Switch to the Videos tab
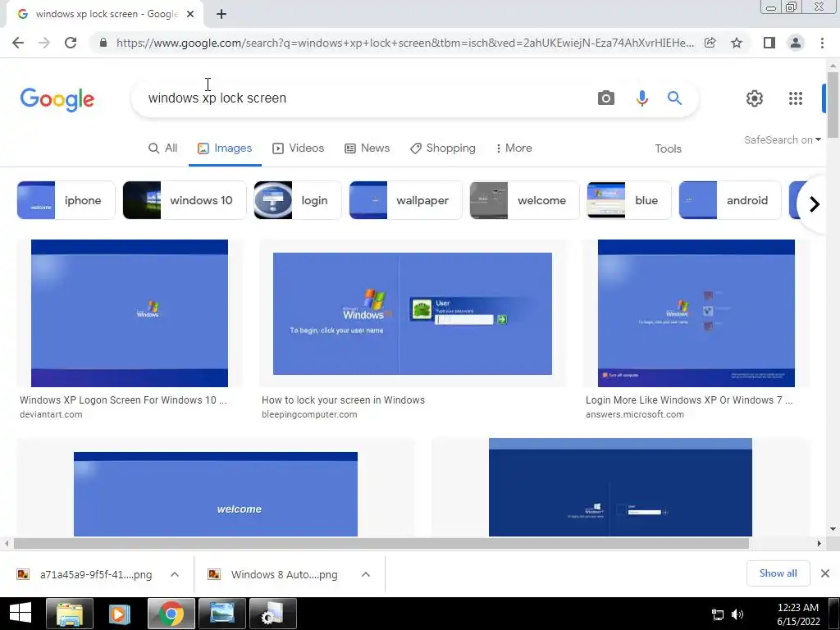Image resolution: width=840 pixels, height=630 pixels. click(x=298, y=148)
